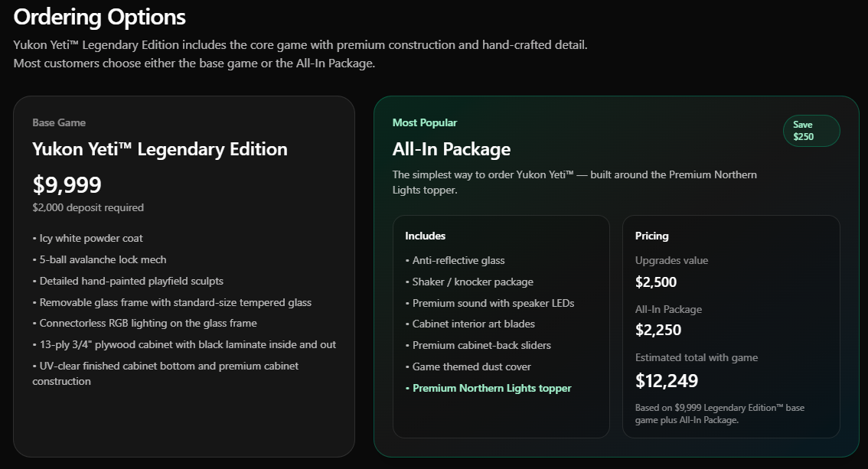Select Premium sound with speaker LEDs
868x469 pixels.
pyautogui.click(x=493, y=303)
